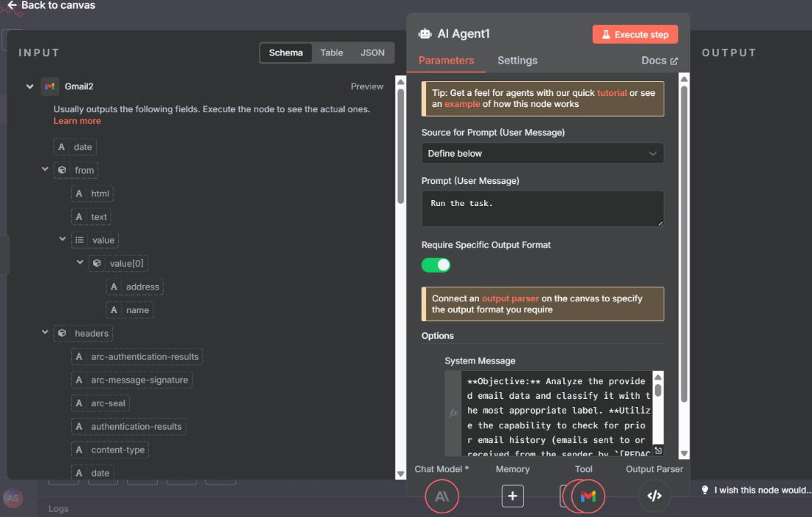812x517 pixels.
Task: Collapse the headers tree node
Action: [46, 333]
